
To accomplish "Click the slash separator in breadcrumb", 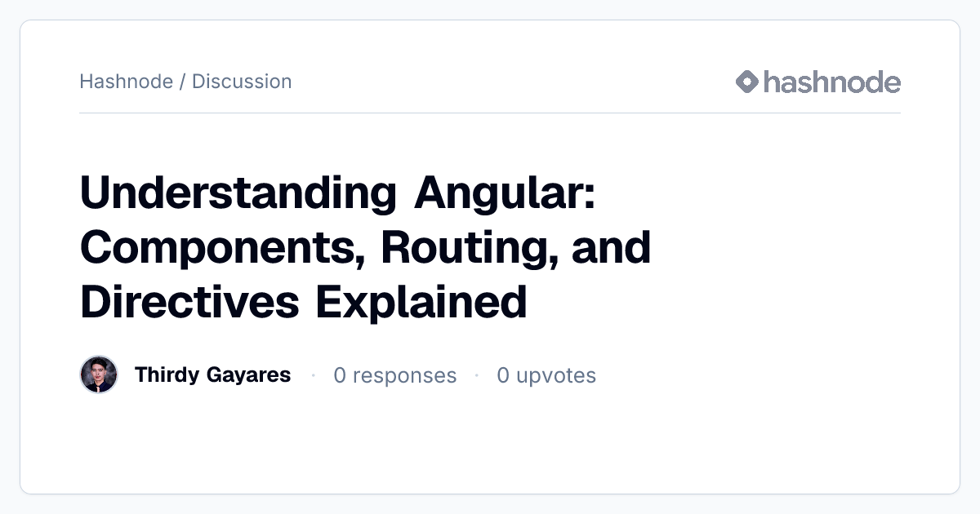I will [x=182, y=82].
